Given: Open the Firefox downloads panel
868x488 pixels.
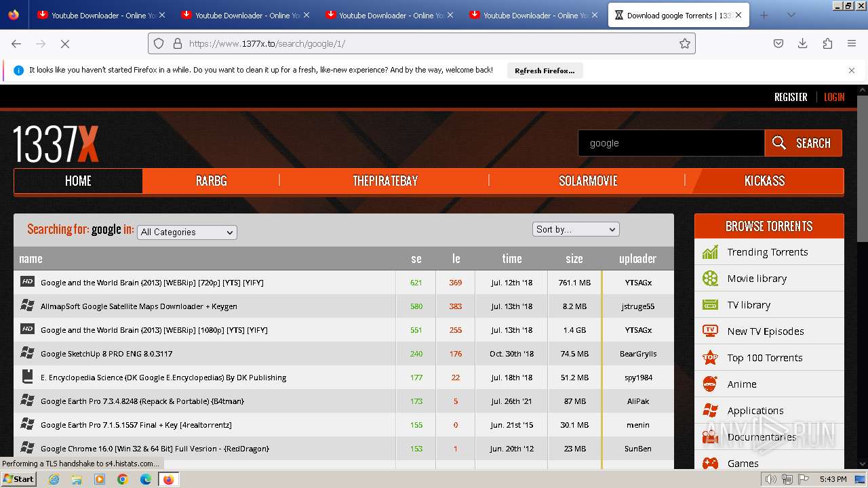Looking at the screenshot, I should (803, 43).
